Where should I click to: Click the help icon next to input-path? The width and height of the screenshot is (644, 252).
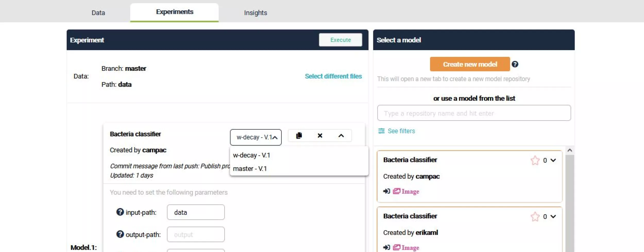tap(120, 212)
